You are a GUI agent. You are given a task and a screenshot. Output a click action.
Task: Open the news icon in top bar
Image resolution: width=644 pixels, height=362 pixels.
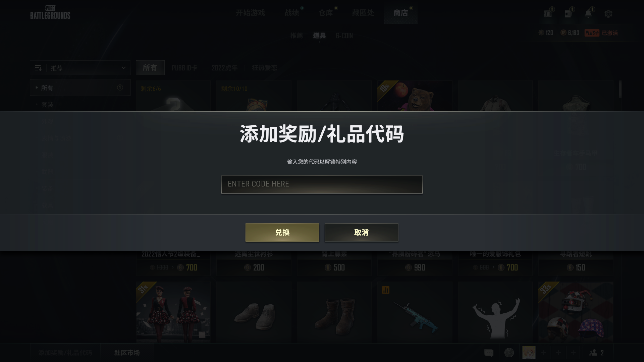coord(568,14)
